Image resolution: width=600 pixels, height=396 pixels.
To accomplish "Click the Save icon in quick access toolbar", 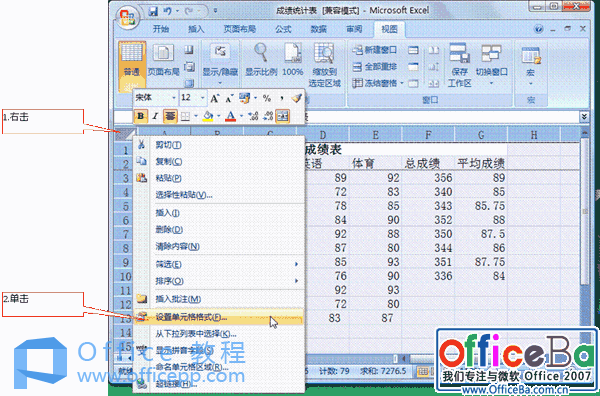I will click(x=153, y=11).
